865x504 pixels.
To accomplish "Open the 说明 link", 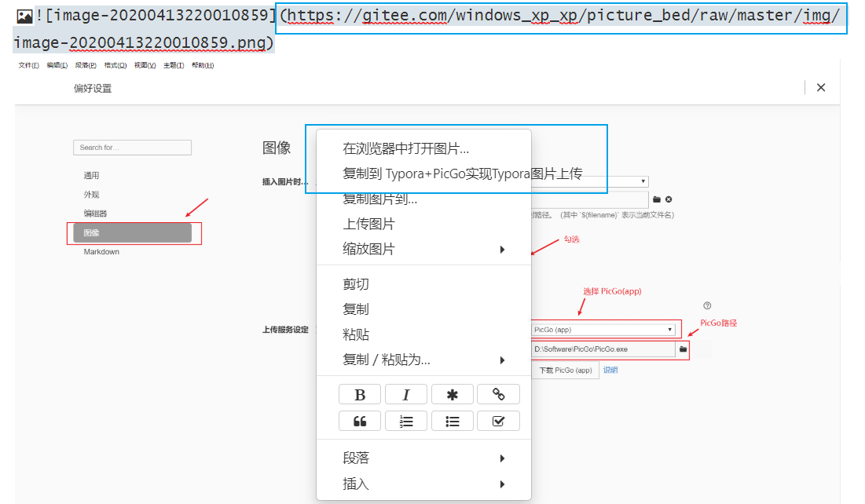I will (610, 370).
